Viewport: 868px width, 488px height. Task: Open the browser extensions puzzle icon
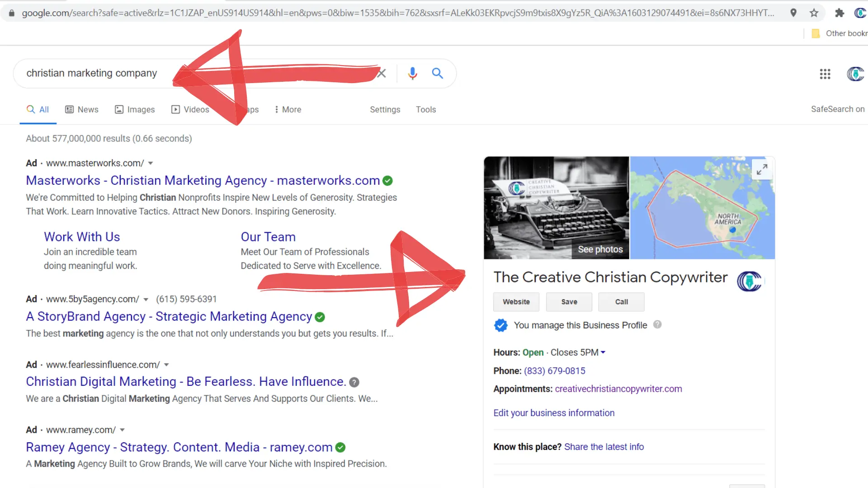point(840,13)
